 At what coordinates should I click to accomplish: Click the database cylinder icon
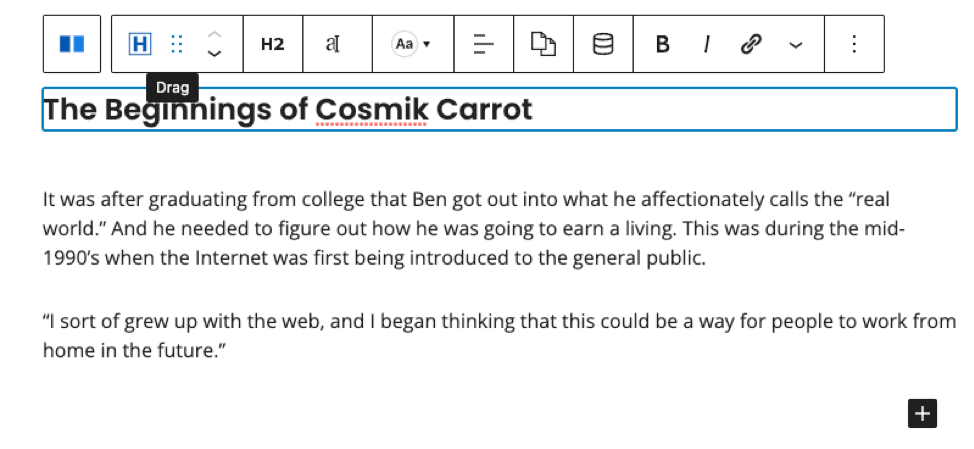coord(603,44)
